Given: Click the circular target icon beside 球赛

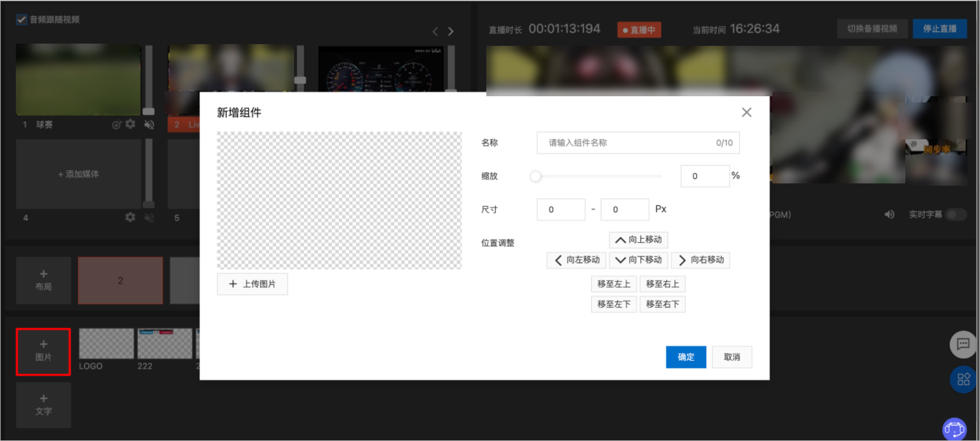Looking at the screenshot, I should point(116,125).
